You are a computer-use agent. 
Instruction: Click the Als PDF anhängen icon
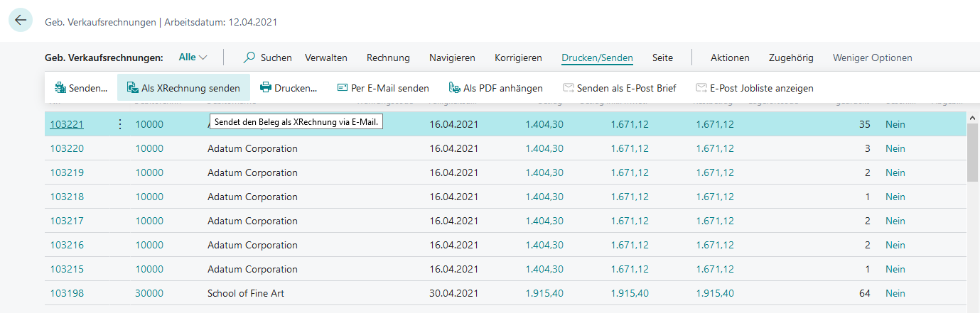[455, 88]
